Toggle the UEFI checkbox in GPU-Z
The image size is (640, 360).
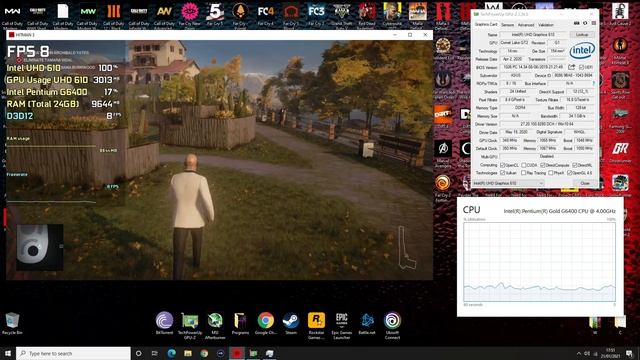pyautogui.click(x=582, y=67)
